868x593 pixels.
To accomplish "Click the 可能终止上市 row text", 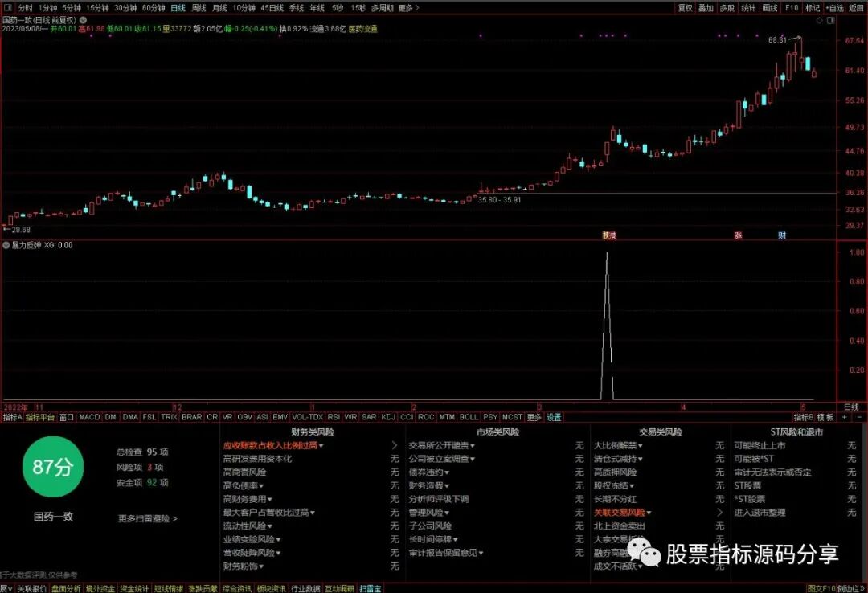I will (759, 445).
